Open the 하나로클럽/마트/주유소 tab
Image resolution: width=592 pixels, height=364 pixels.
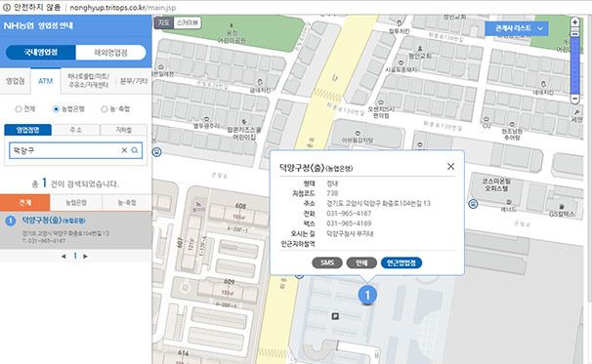[x=88, y=81]
